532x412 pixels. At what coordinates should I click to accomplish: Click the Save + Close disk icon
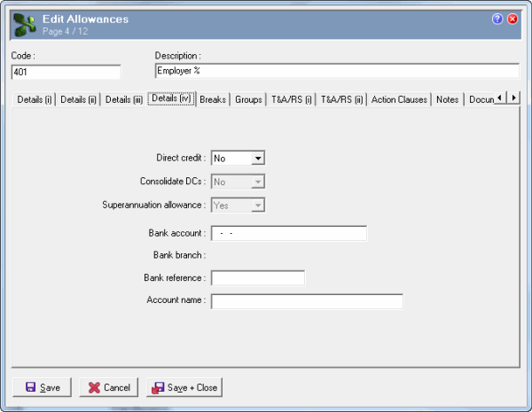click(x=158, y=387)
